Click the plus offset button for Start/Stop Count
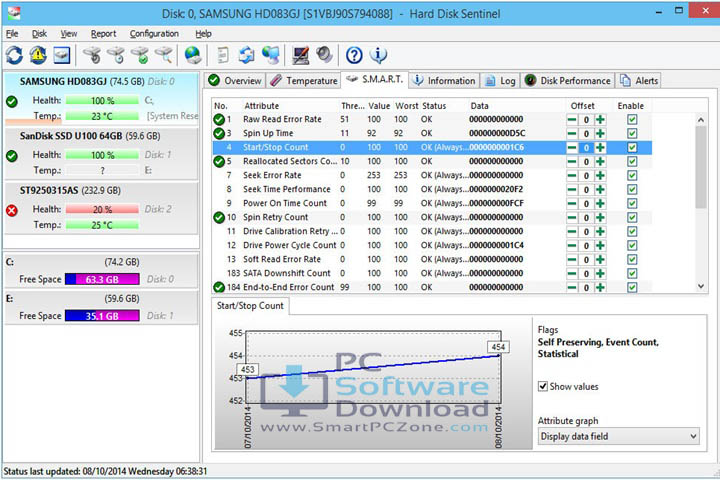 600,148
